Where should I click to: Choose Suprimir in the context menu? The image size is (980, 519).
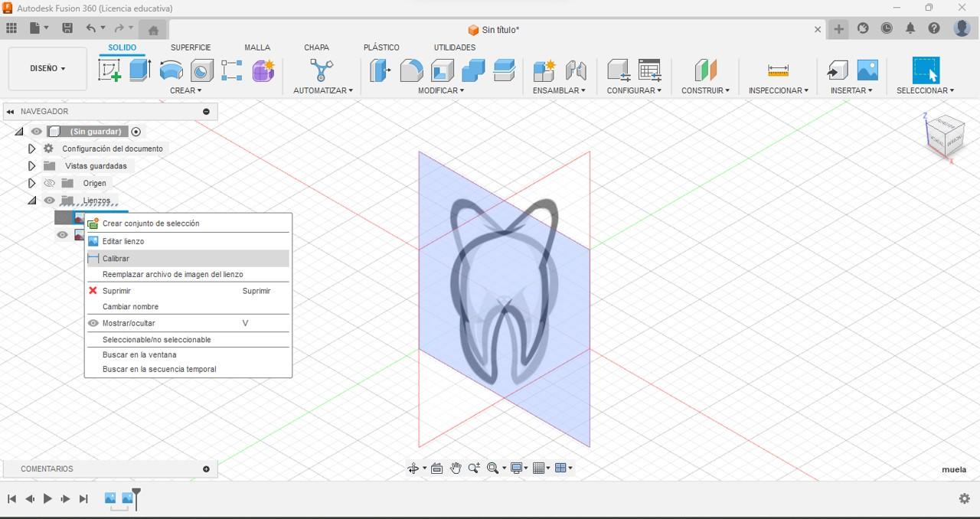188,291
